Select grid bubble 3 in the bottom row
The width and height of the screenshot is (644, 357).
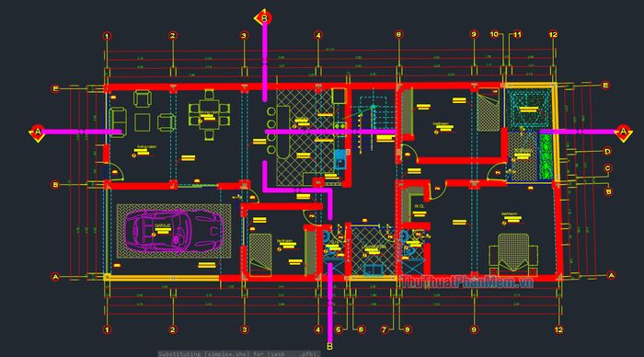(x=245, y=329)
